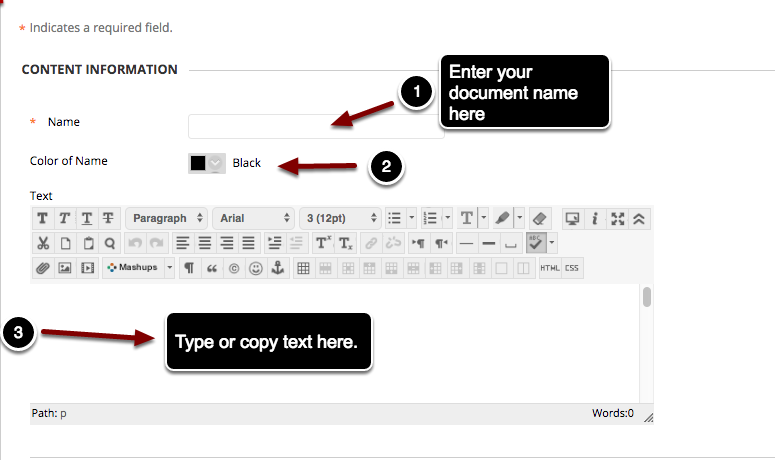Insert a thin horizontal line
Image resolution: width=775 pixels, height=460 pixels.
tap(466, 243)
